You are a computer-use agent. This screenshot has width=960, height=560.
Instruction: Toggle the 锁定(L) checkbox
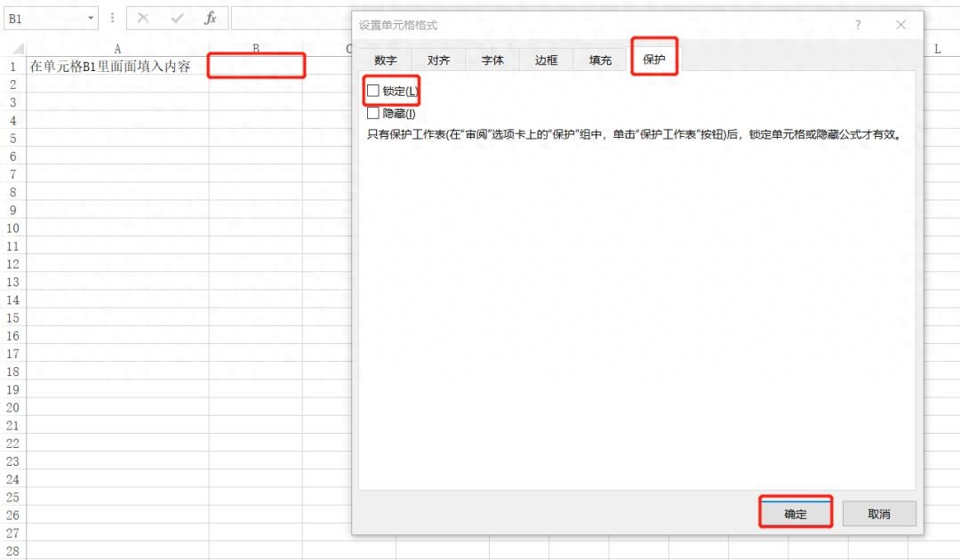pyautogui.click(x=372, y=92)
